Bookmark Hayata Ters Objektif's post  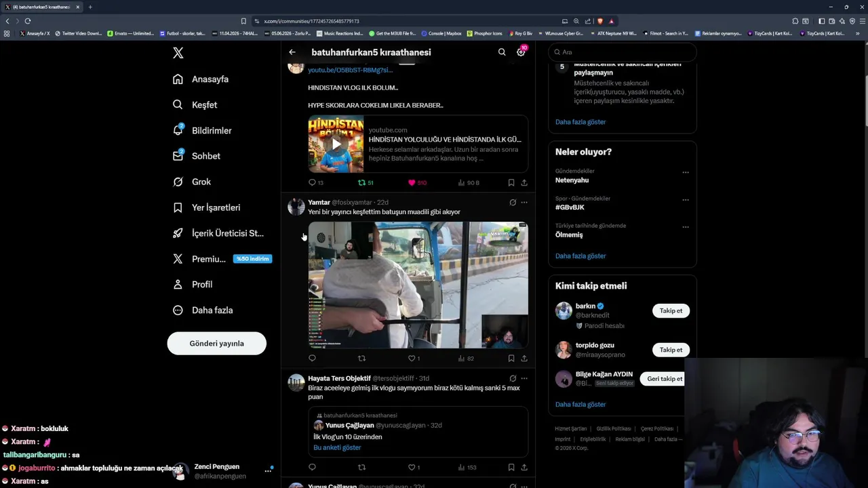click(x=511, y=467)
